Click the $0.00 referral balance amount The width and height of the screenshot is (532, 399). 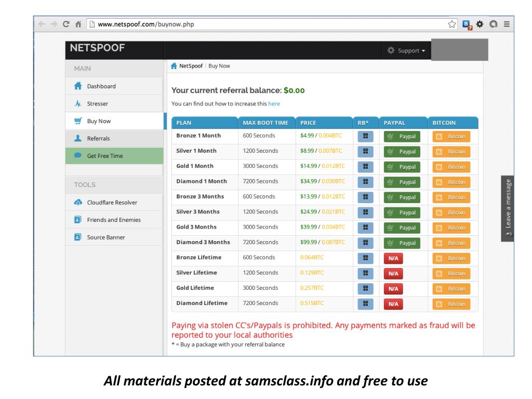coord(294,90)
